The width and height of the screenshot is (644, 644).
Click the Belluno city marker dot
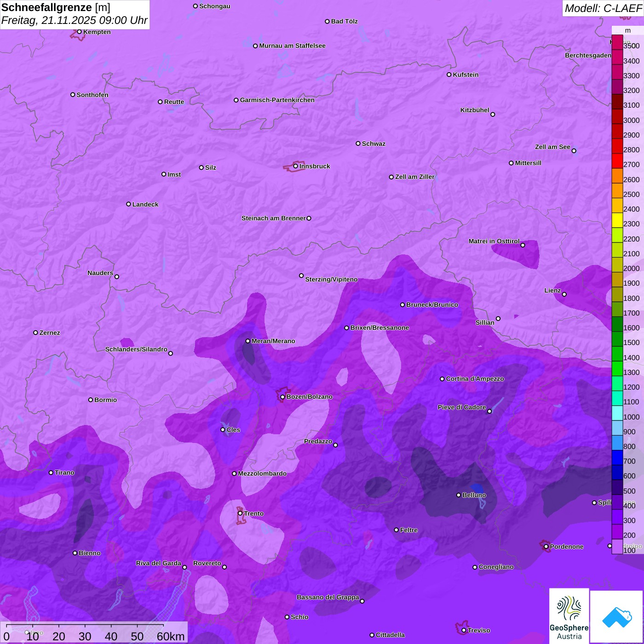click(x=458, y=495)
